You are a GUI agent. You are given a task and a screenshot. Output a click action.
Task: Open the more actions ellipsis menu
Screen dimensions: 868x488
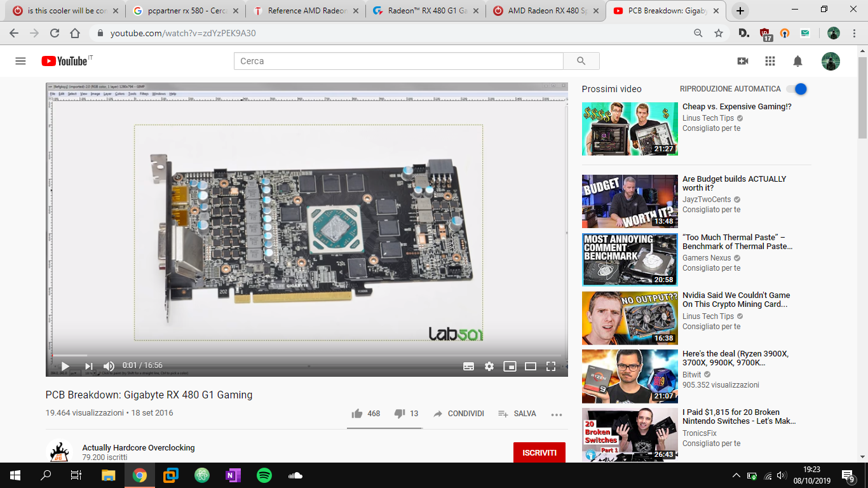pyautogui.click(x=557, y=414)
